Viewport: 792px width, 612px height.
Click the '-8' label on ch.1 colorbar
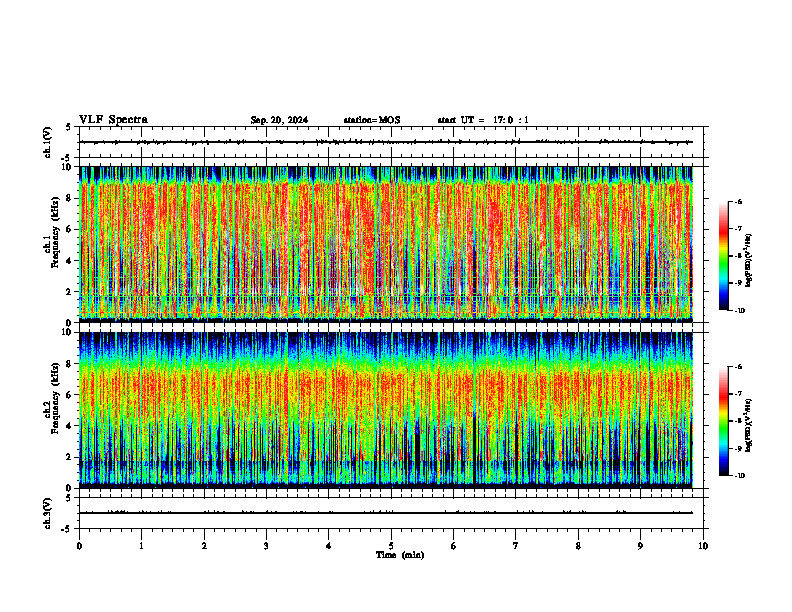738,256
